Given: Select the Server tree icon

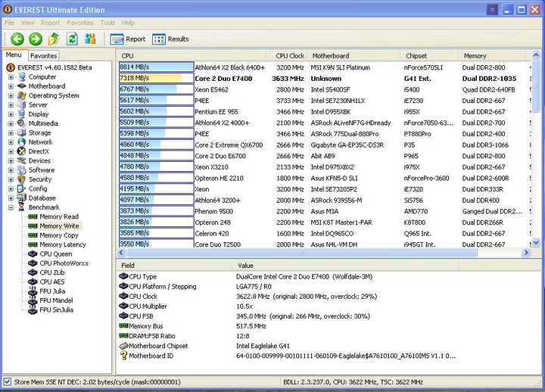Looking at the screenshot, I should [x=22, y=104].
